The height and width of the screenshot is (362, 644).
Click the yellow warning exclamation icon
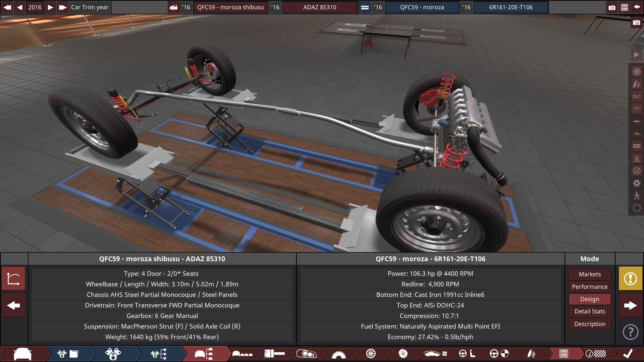coord(630,278)
